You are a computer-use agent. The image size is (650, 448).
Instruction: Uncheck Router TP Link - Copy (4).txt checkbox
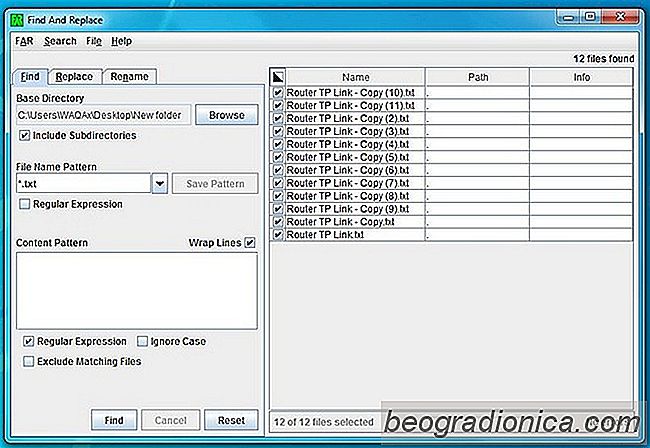tap(278, 144)
